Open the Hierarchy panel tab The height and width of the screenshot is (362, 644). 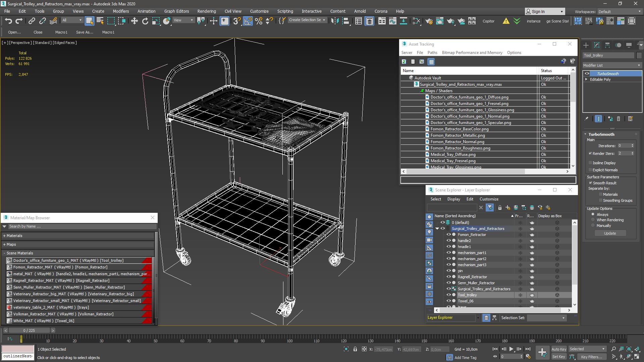[607, 45]
